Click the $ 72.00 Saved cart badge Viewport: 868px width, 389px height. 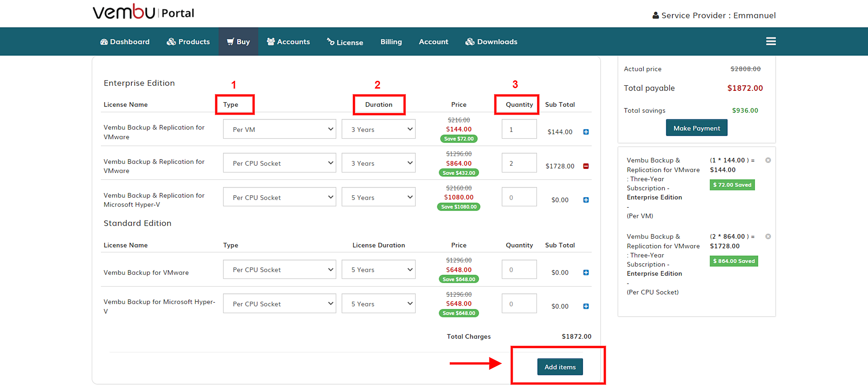tap(732, 185)
